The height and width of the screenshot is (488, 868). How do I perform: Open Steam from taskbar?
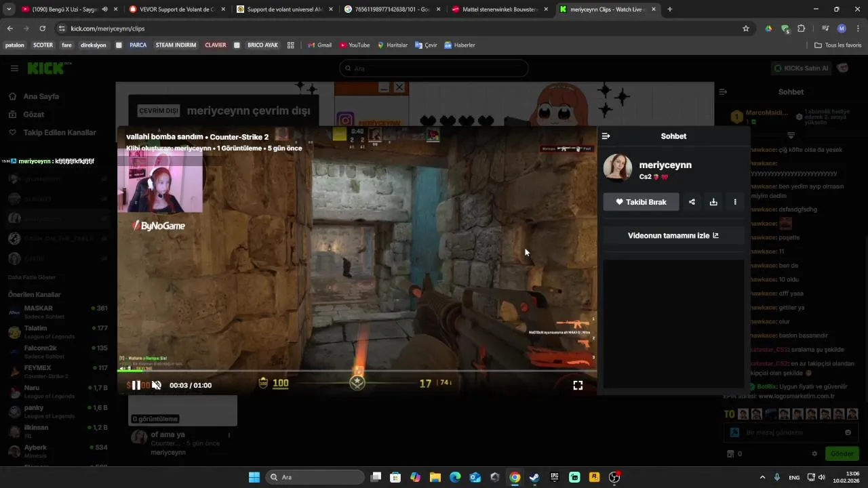point(534,477)
